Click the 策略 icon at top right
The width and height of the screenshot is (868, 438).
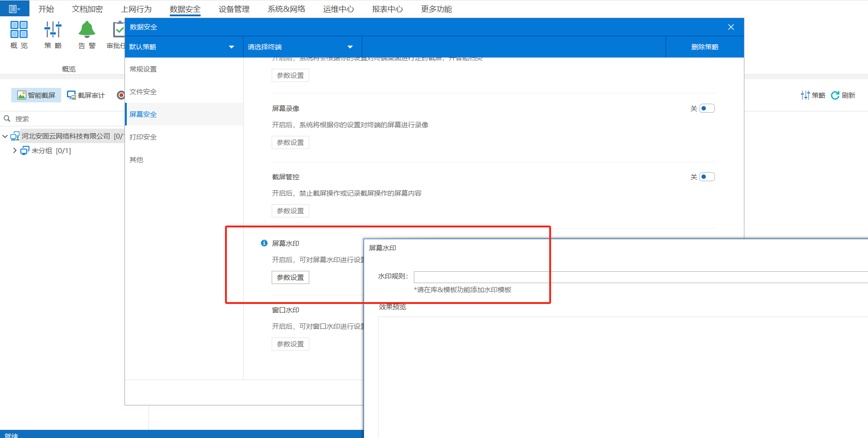tap(806, 95)
